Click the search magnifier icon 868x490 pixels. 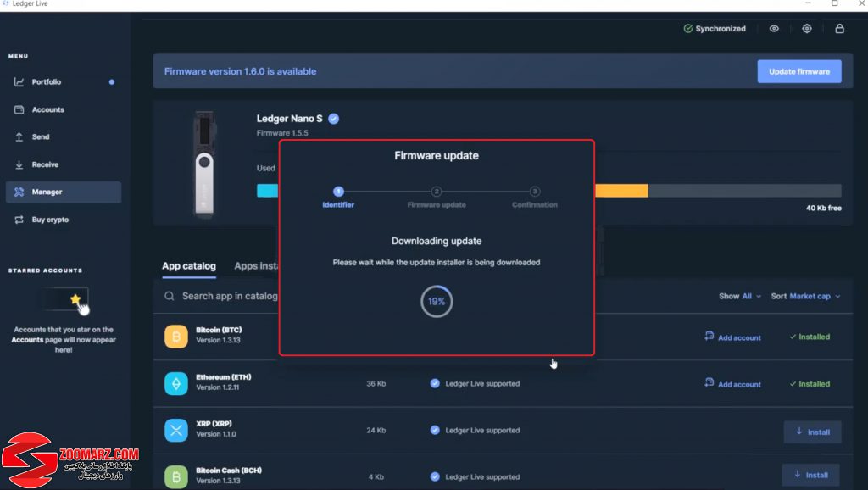pyautogui.click(x=170, y=296)
